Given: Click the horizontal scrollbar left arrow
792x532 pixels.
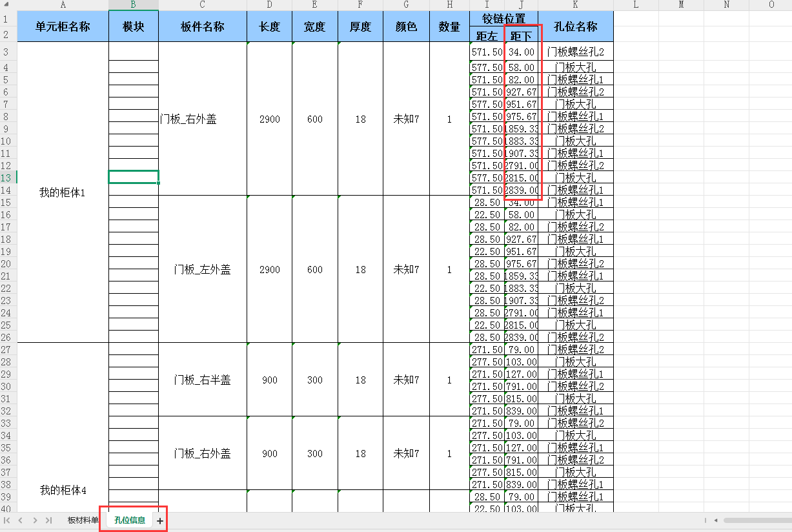Looking at the screenshot, I should [715, 520].
